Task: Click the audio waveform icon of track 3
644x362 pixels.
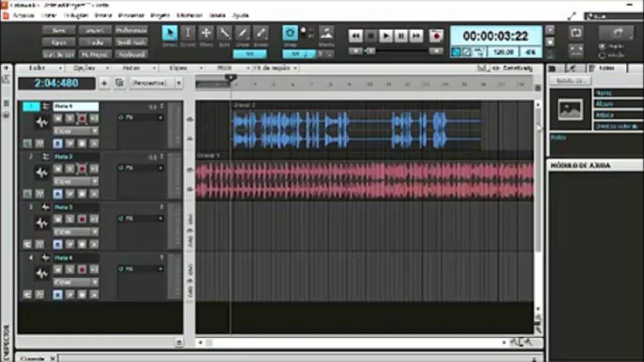Action: [x=42, y=223]
